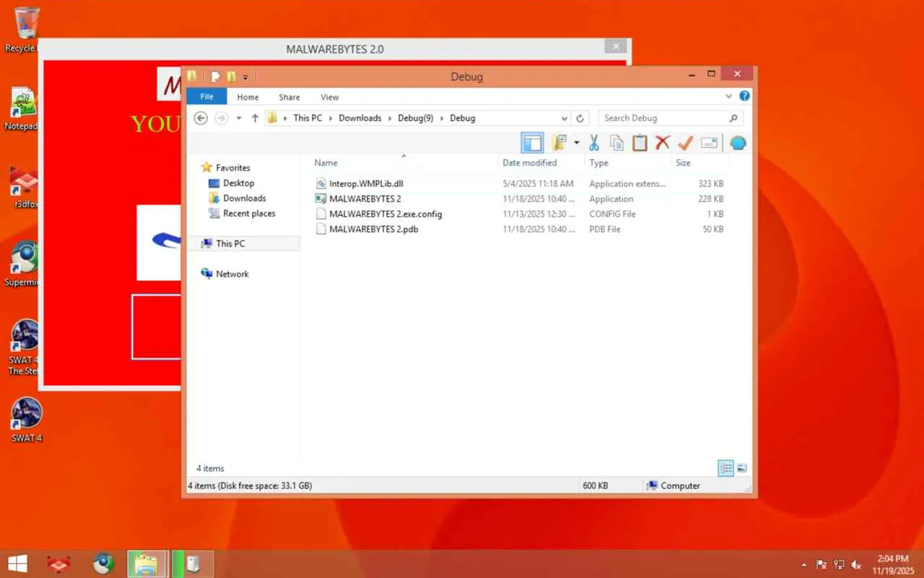This screenshot has width=924, height=578.
Task: Click the blue shell icon in the toolbar
Action: [x=737, y=142]
